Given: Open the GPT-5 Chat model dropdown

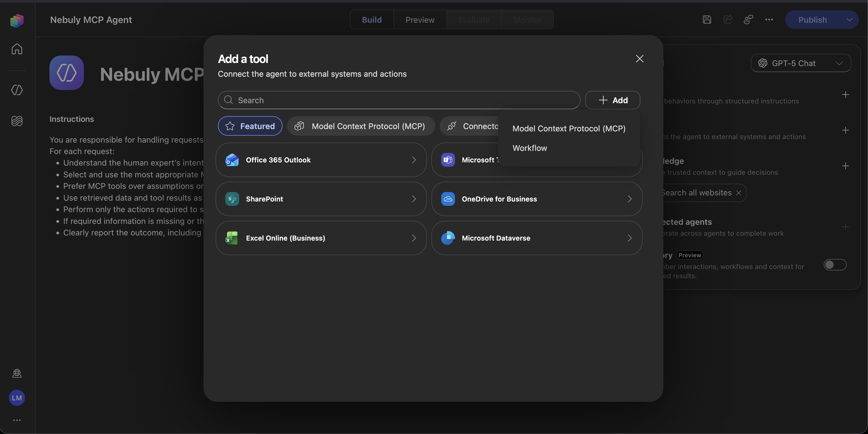Looking at the screenshot, I should tap(801, 63).
